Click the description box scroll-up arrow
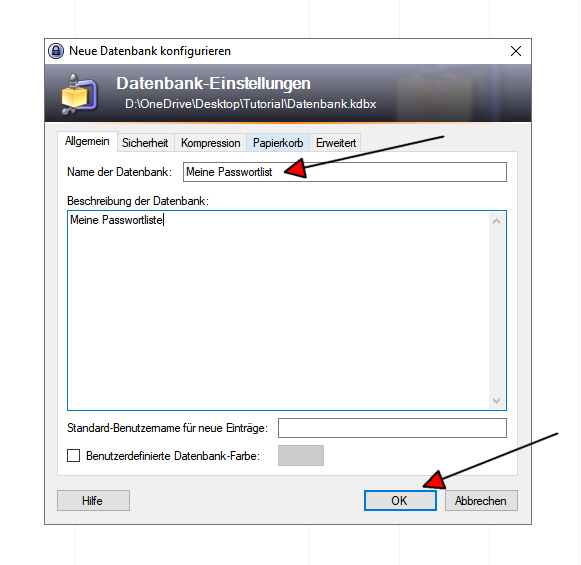This screenshot has width=581, height=565. coord(497,221)
